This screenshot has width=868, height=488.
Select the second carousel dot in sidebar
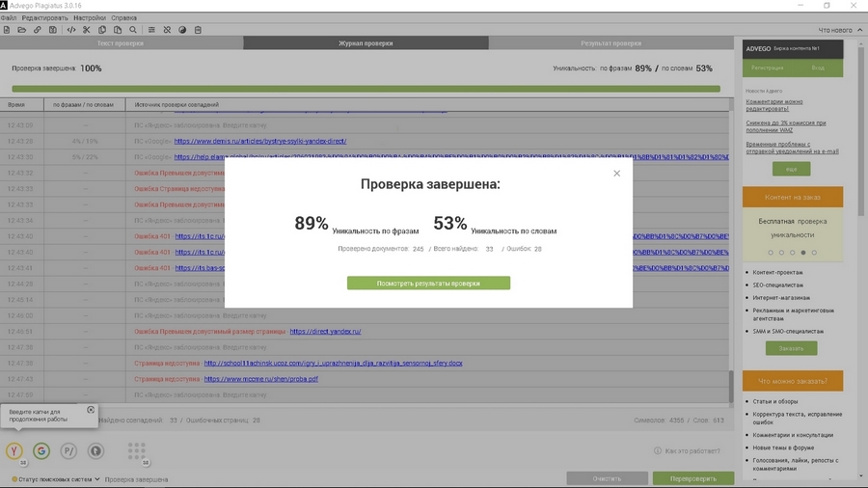(x=781, y=253)
